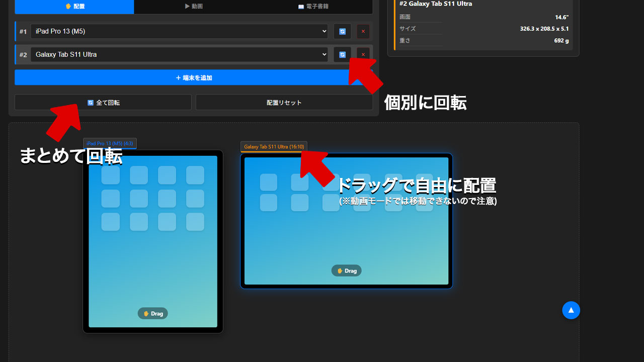The image size is (644, 362).
Task: Click the #2 Galaxy Tab S11 Ultra spec heading
Action: 436,4
